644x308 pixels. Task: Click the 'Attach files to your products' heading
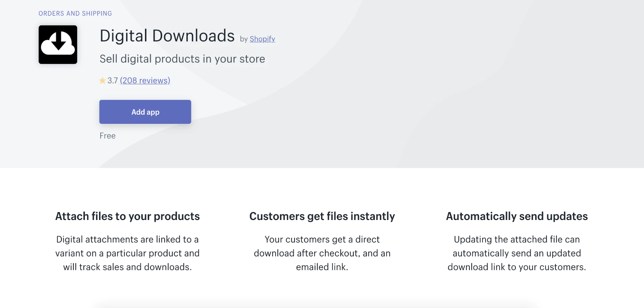click(128, 216)
